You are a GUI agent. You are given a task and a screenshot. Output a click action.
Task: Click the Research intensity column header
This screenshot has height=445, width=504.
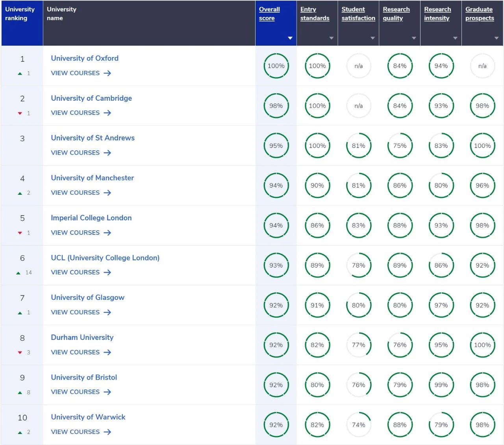click(x=437, y=14)
